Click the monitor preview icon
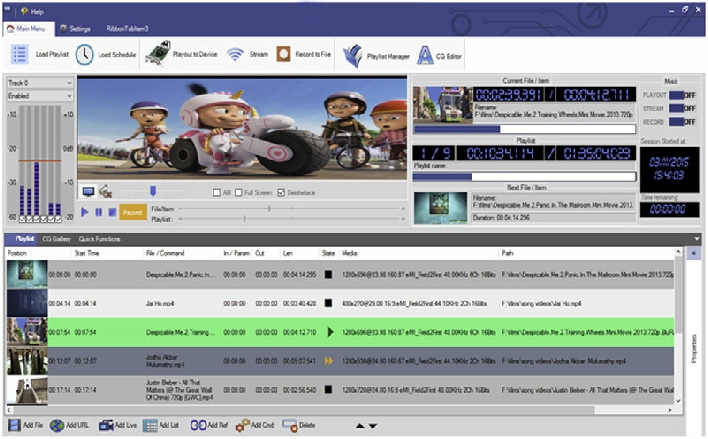 (88, 192)
